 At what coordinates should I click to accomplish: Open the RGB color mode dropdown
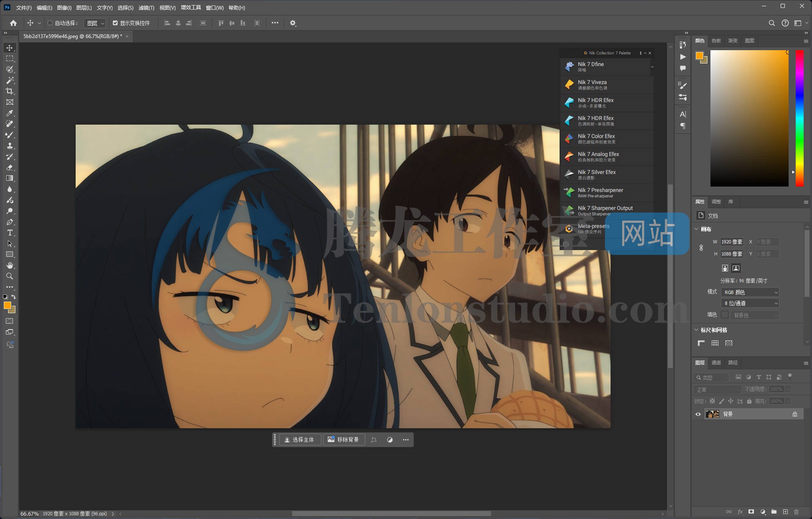click(750, 292)
